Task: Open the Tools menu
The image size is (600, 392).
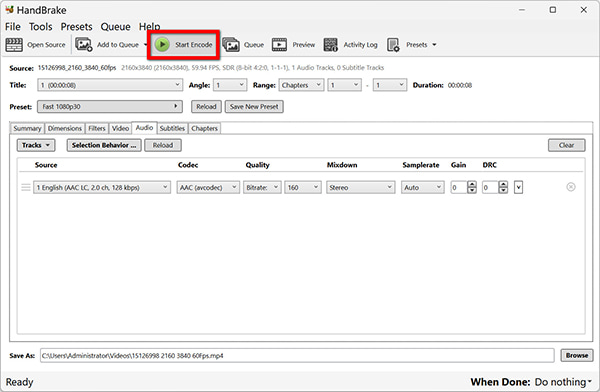Action: coord(41,26)
